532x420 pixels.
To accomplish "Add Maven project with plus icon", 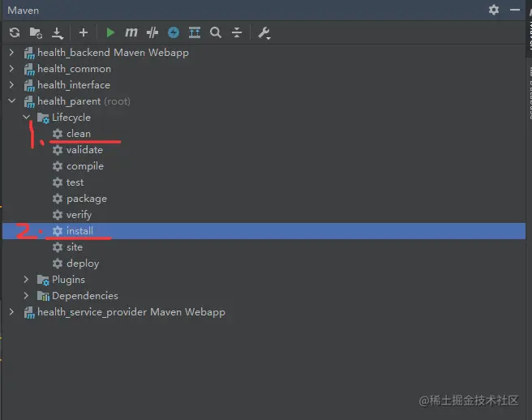I will [84, 32].
